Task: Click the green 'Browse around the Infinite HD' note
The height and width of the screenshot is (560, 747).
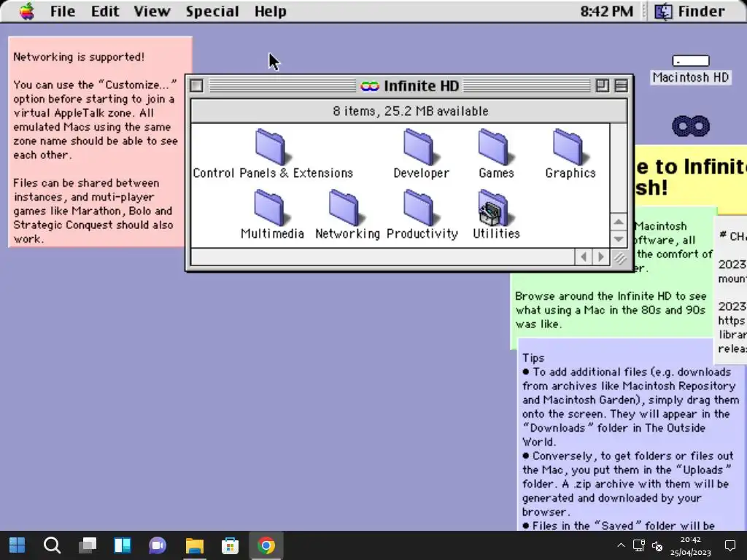Action: coord(611,310)
